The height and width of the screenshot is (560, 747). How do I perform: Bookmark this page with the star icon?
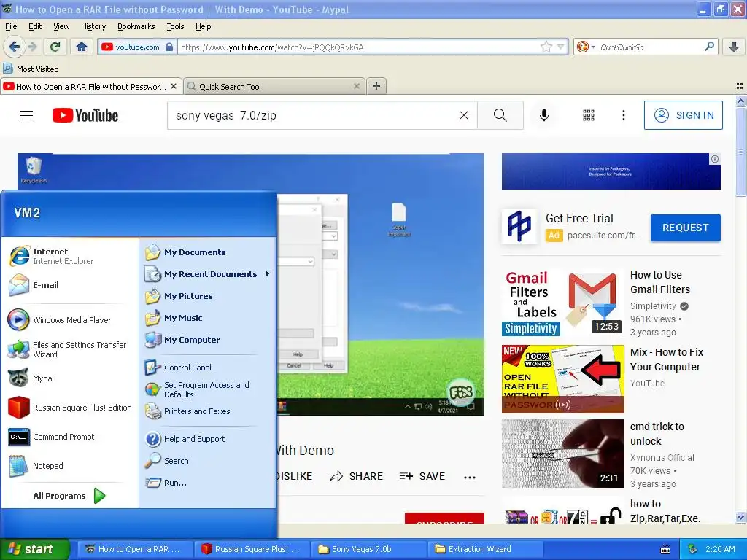tap(546, 47)
